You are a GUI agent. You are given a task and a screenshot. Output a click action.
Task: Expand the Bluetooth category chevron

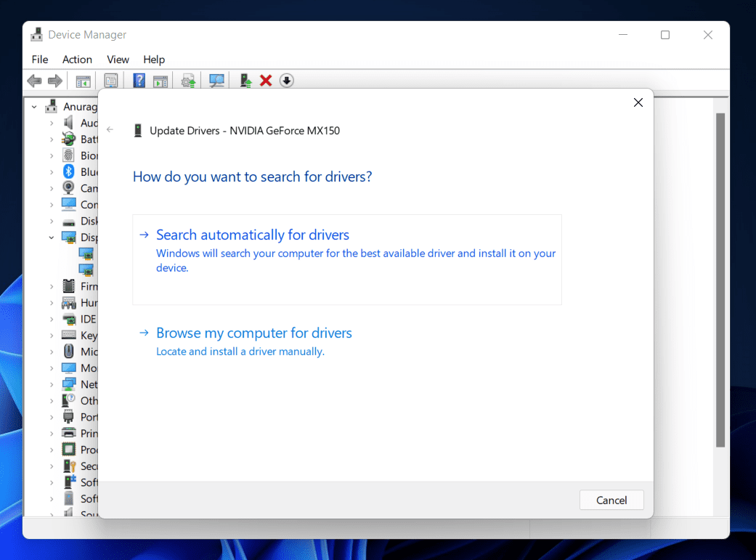coord(52,172)
